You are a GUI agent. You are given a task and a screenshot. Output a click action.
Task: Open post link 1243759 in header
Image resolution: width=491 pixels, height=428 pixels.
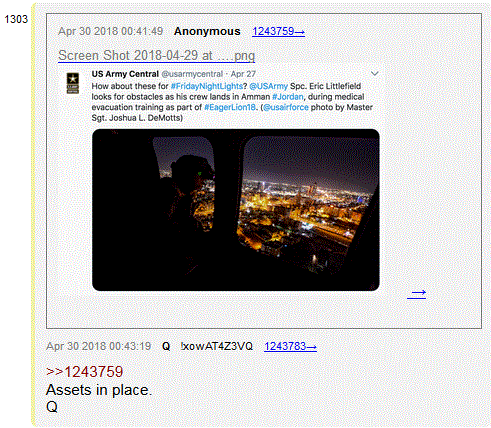pyautogui.click(x=278, y=31)
